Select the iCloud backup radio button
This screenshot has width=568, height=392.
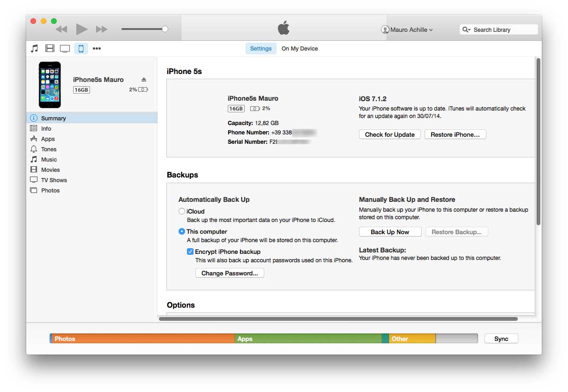click(182, 211)
